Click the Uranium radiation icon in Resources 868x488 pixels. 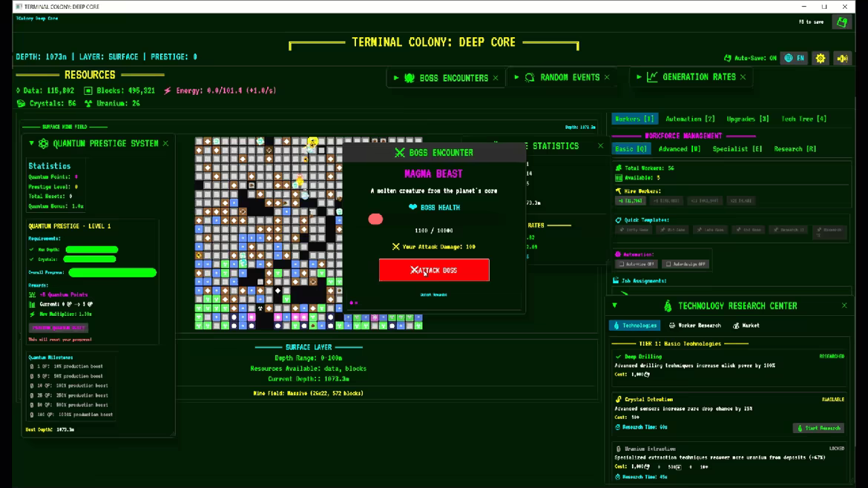[x=88, y=104]
